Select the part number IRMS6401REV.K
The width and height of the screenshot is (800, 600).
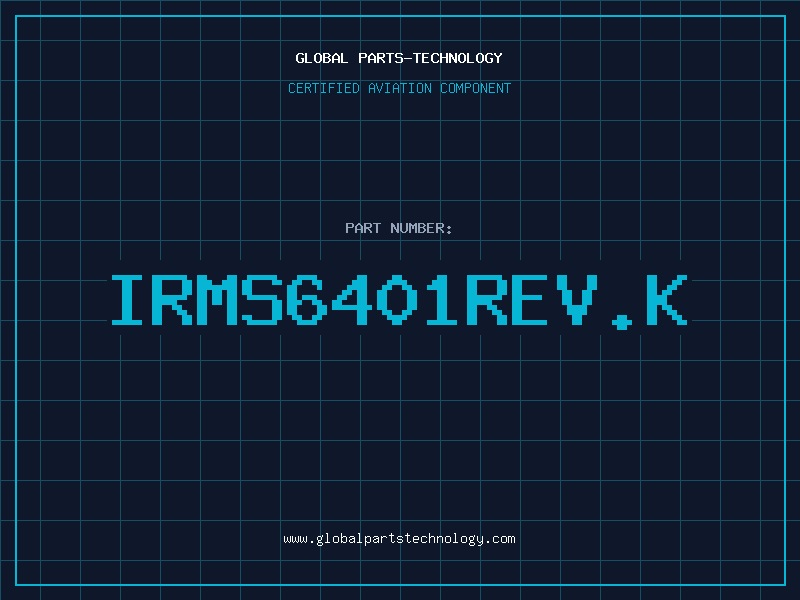point(399,301)
